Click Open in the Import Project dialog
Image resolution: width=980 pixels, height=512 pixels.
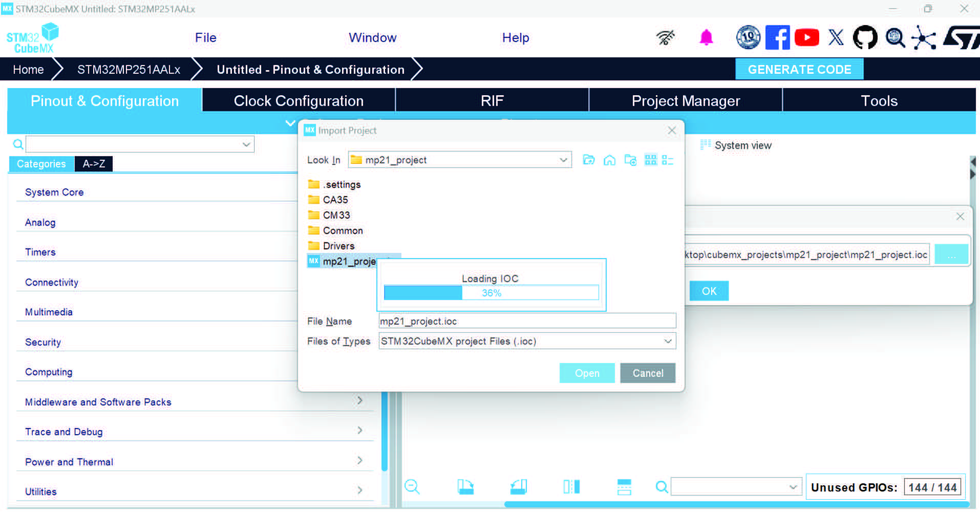tap(587, 373)
